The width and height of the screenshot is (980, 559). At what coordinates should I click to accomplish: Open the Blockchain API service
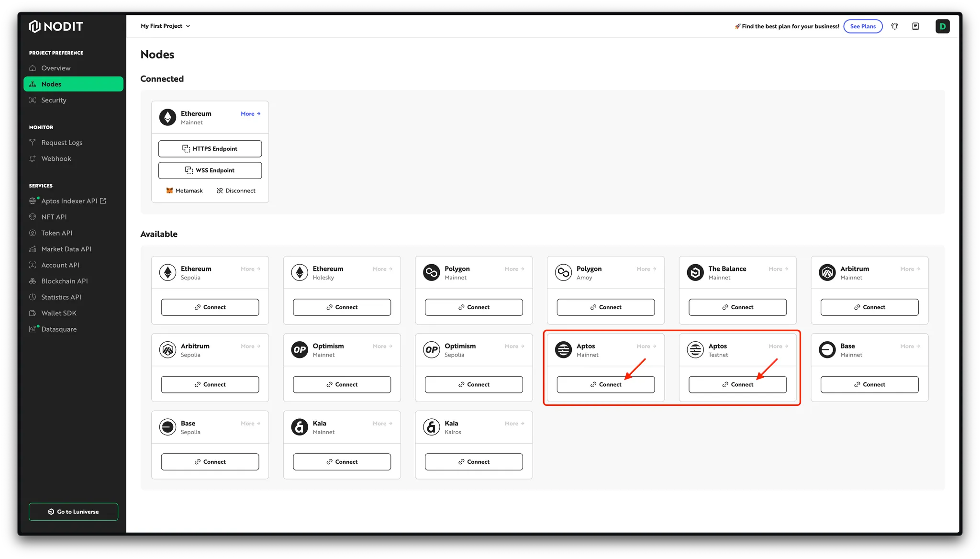pyautogui.click(x=64, y=281)
